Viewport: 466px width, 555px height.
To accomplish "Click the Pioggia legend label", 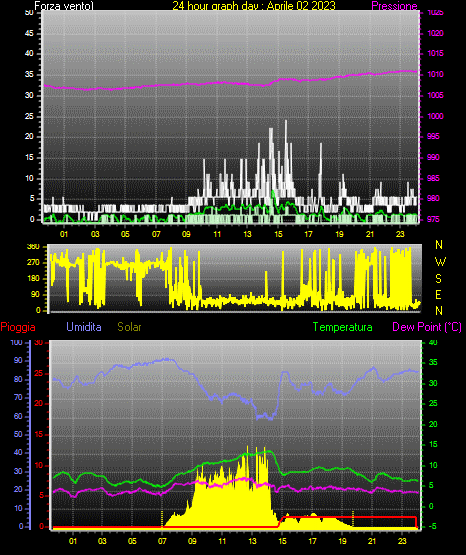I will [18, 327].
